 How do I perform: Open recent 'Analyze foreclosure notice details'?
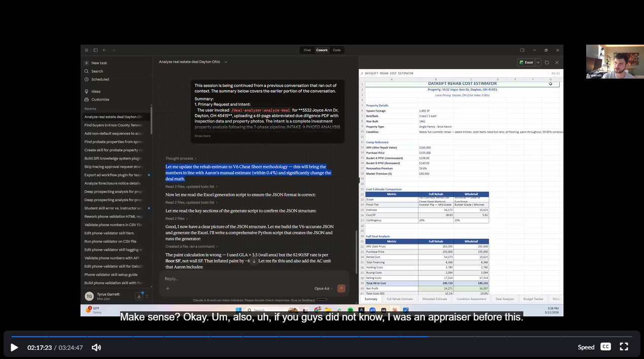113,183
